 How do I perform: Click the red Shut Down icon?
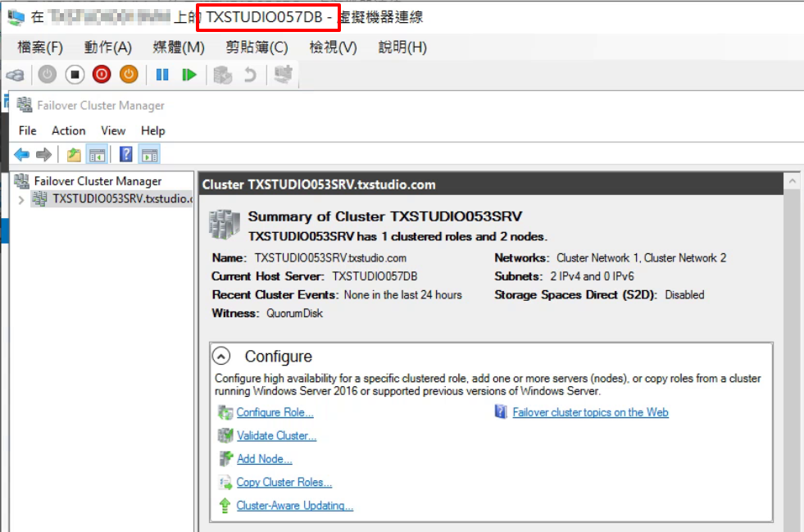click(102, 75)
